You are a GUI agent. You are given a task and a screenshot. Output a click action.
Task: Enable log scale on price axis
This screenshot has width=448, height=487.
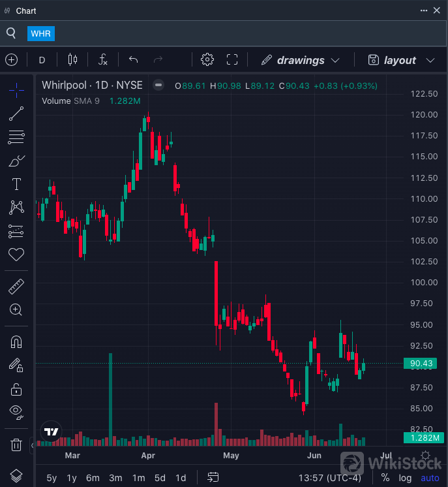405,478
